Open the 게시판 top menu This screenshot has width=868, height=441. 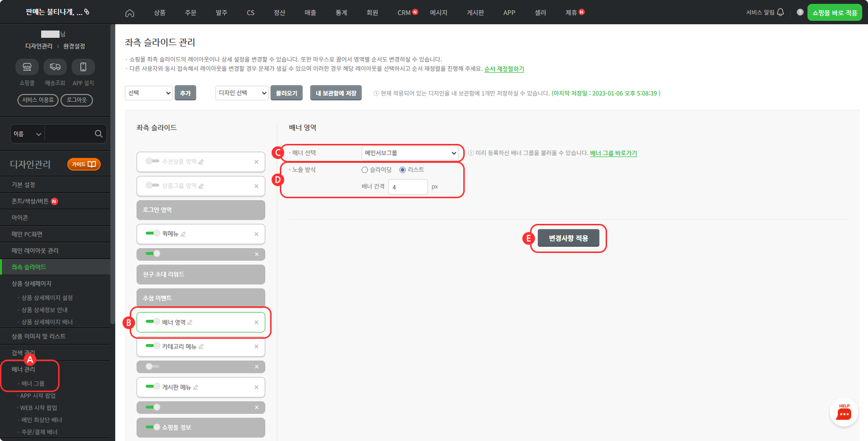(x=475, y=13)
